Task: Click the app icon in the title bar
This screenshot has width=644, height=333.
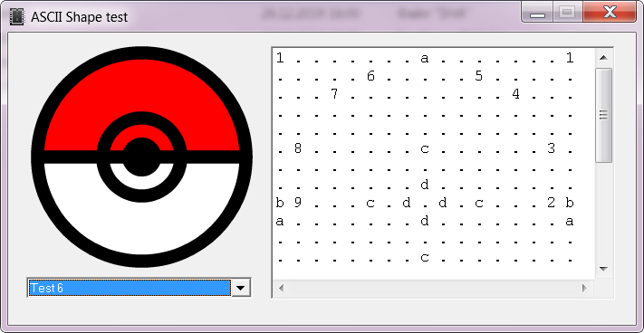Action: click(x=16, y=17)
